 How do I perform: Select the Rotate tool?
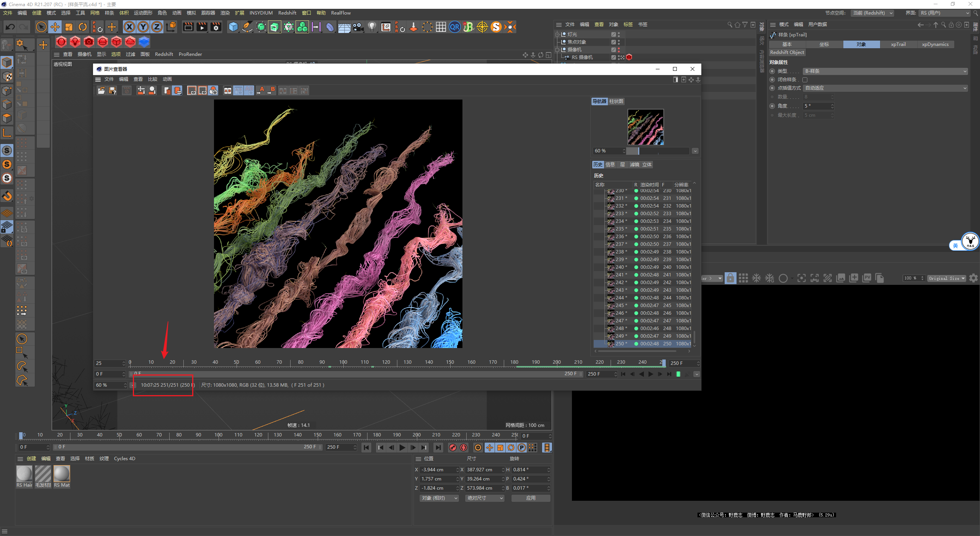tap(83, 27)
